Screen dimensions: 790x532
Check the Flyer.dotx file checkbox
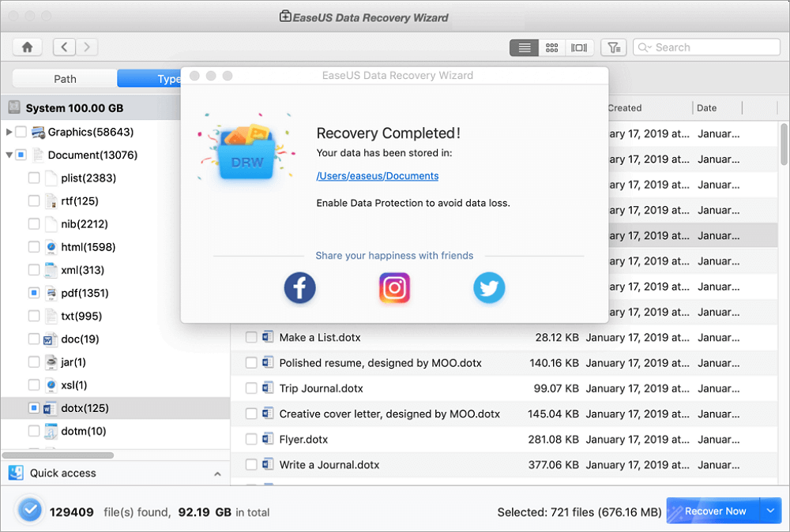[x=251, y=440]
